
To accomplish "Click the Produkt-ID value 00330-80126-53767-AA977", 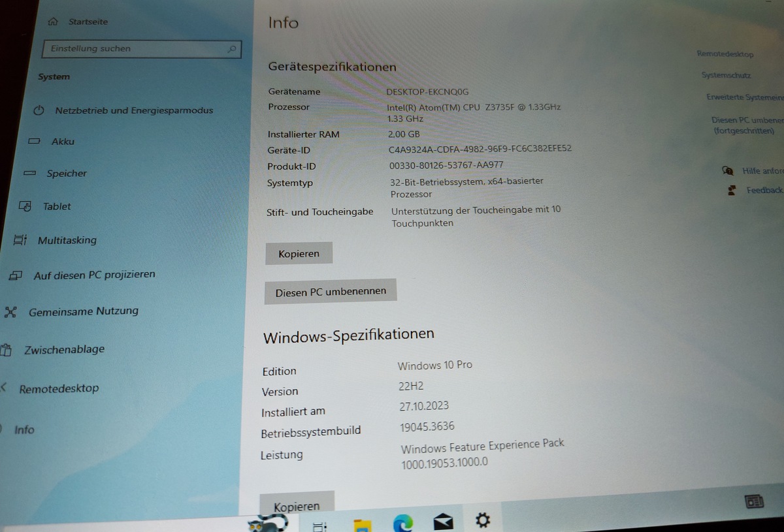I will [446, 165].
